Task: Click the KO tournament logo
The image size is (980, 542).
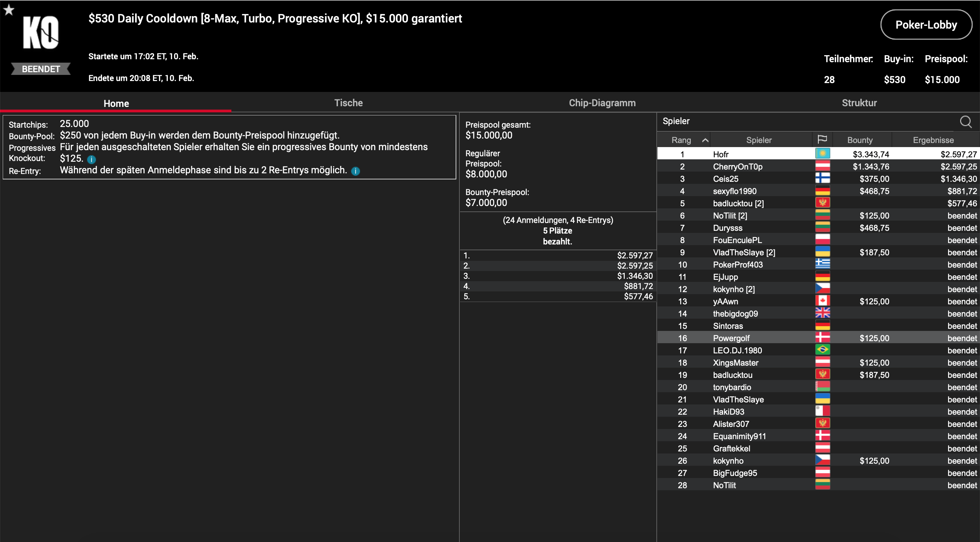Action: pyautogui.click(x=41, y=33)
